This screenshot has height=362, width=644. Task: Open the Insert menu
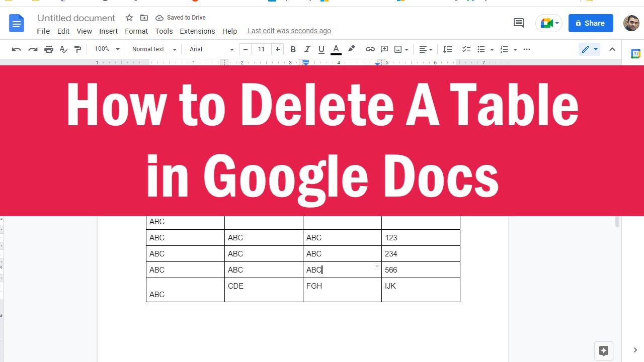108,31
